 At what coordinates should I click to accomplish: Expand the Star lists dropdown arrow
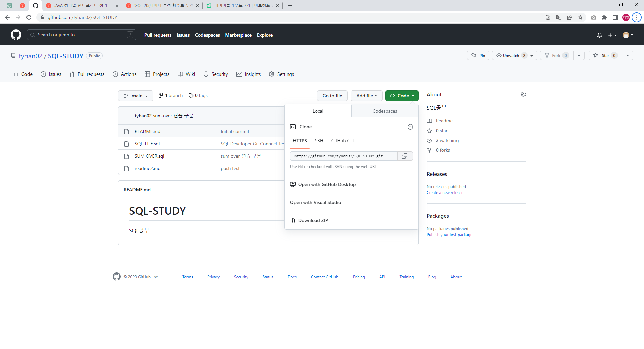pyautogui.click(x=628, y=55)
